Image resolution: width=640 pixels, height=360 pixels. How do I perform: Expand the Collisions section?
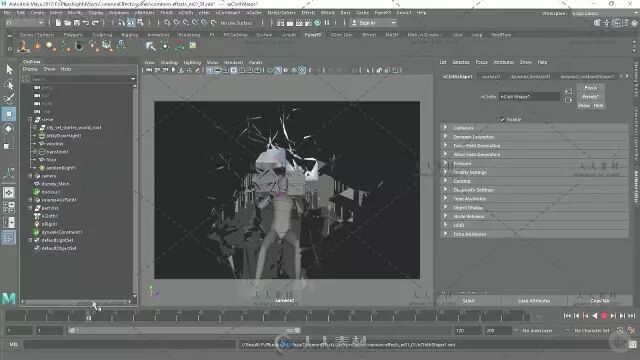(445, 128)
